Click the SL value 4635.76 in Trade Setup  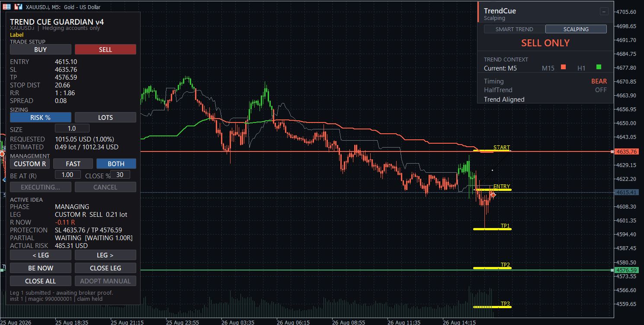66,70
